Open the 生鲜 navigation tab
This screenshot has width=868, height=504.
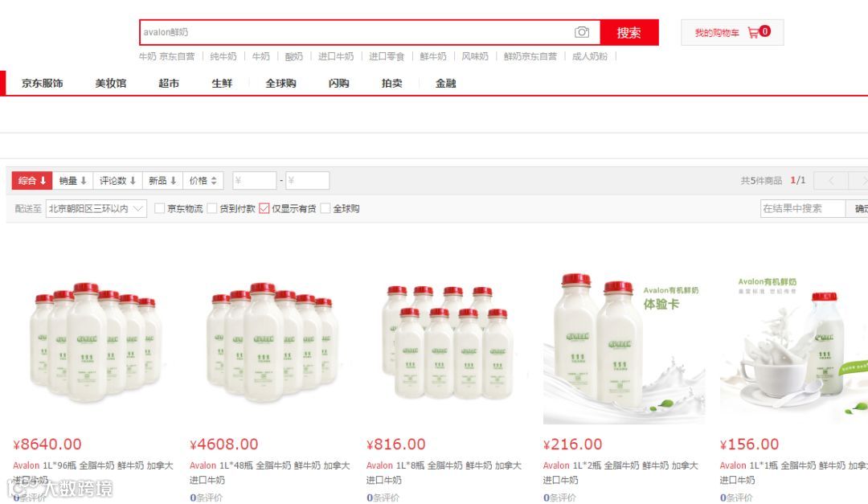222,83
